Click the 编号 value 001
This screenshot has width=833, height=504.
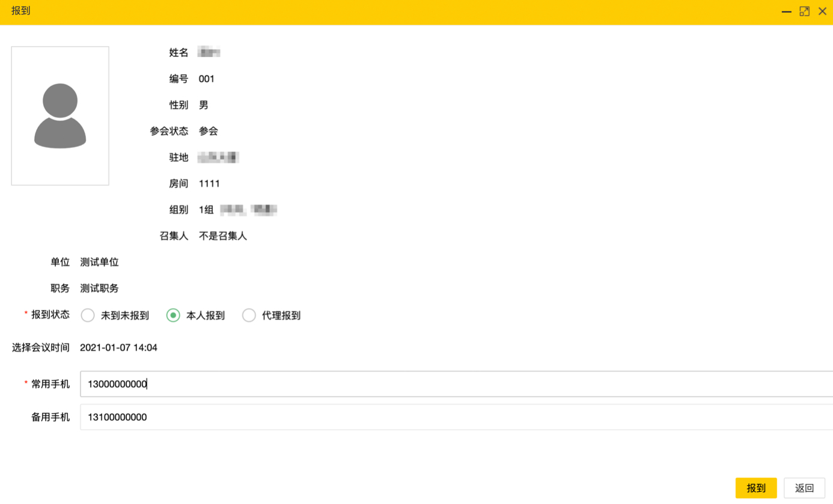coord(206,79)
